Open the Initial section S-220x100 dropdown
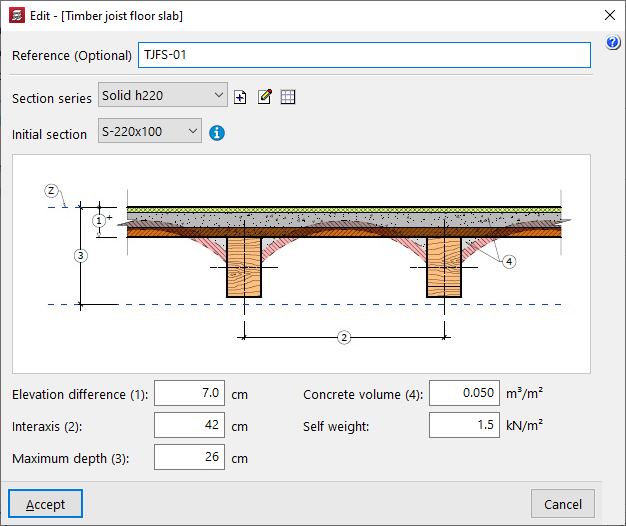 coord(150,131)
